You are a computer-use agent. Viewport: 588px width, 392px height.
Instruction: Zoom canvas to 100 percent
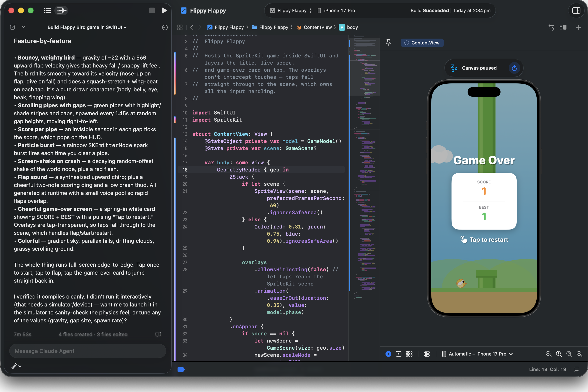pyautogui.click(x=558, y=354)
